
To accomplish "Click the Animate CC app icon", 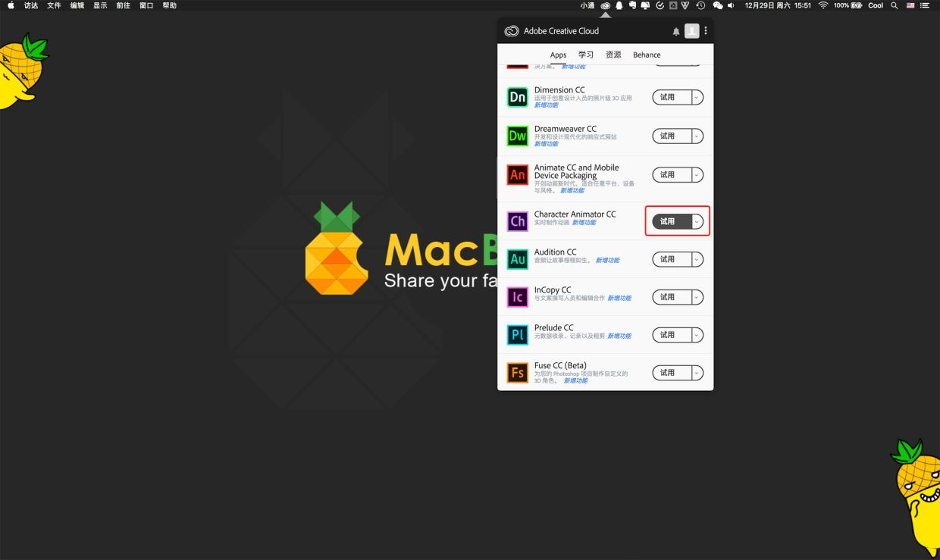I will tap(518, 175).
